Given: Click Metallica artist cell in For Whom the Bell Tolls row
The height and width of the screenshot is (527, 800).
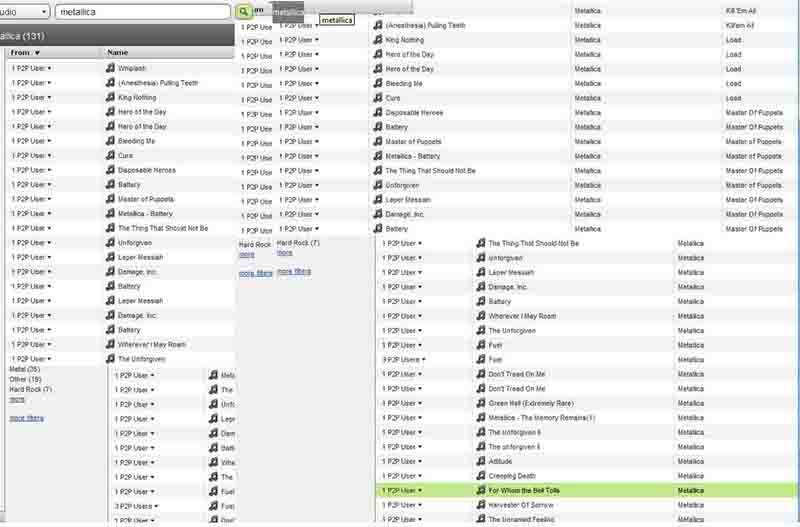Looking at the screenshot, I should point(691,490).
